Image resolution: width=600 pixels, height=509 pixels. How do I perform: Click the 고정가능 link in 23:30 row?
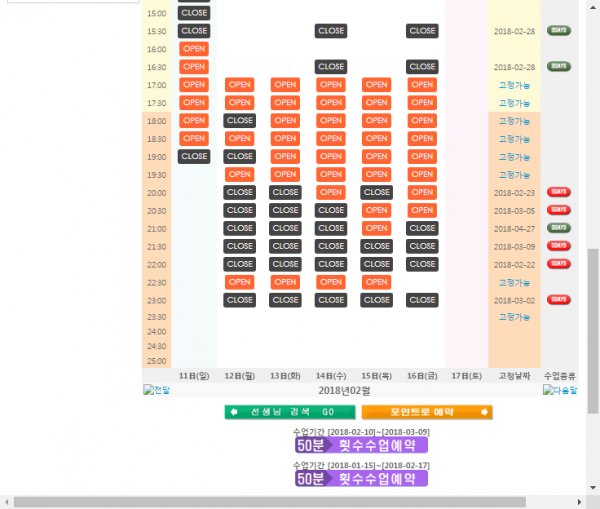[514, 317]
